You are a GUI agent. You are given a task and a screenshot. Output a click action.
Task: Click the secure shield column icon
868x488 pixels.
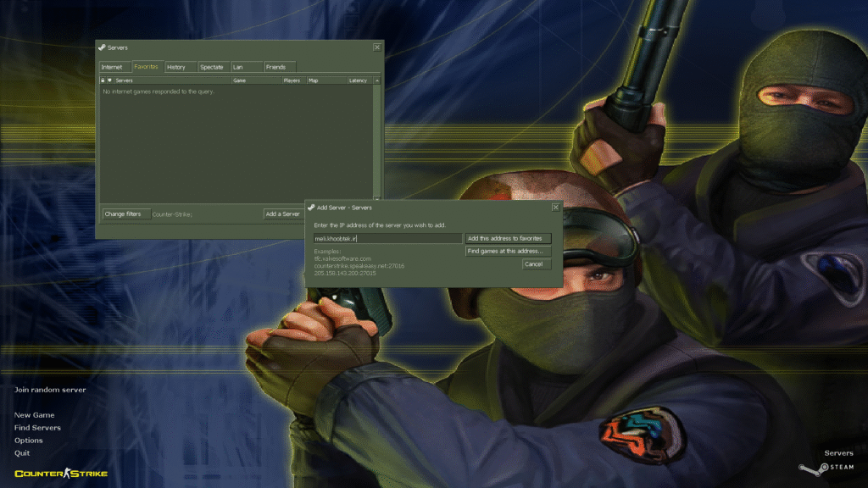pos(109,80)
